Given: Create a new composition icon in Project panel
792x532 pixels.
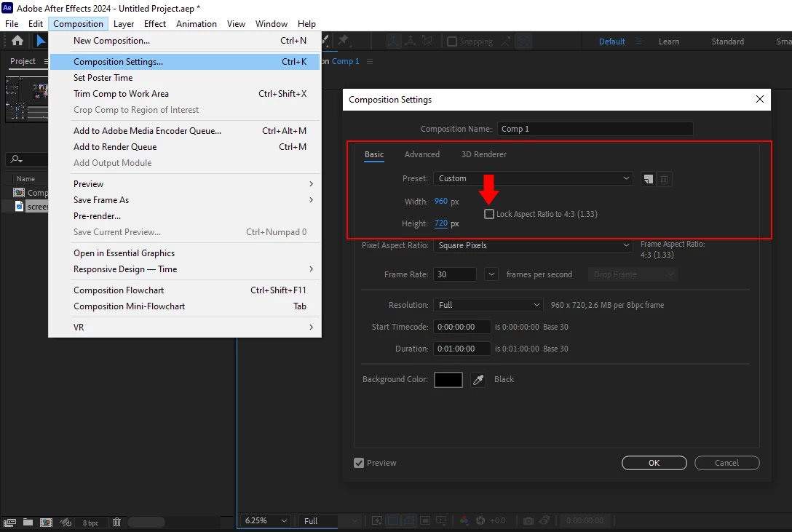Looking at the screenshot, I should [46, 523].
